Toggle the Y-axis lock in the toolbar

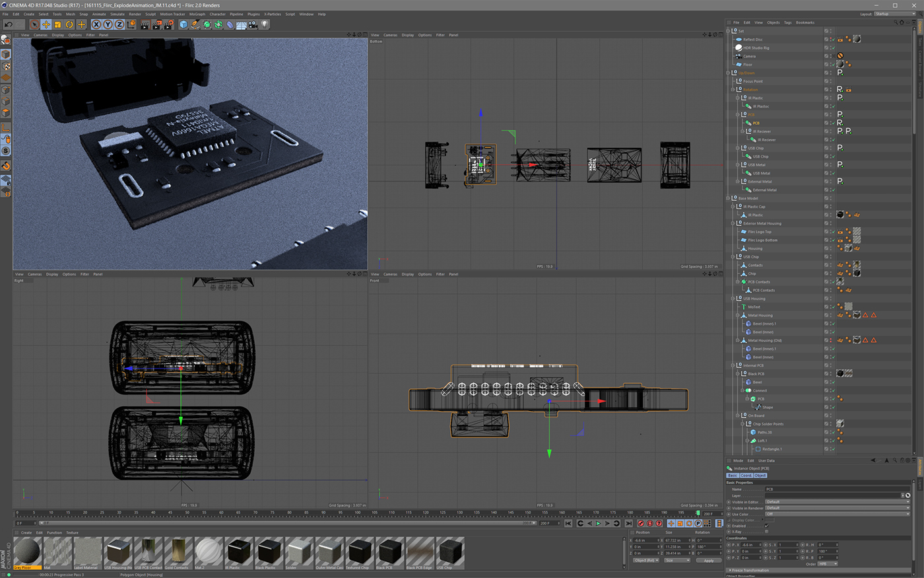(x=108, y=24)
